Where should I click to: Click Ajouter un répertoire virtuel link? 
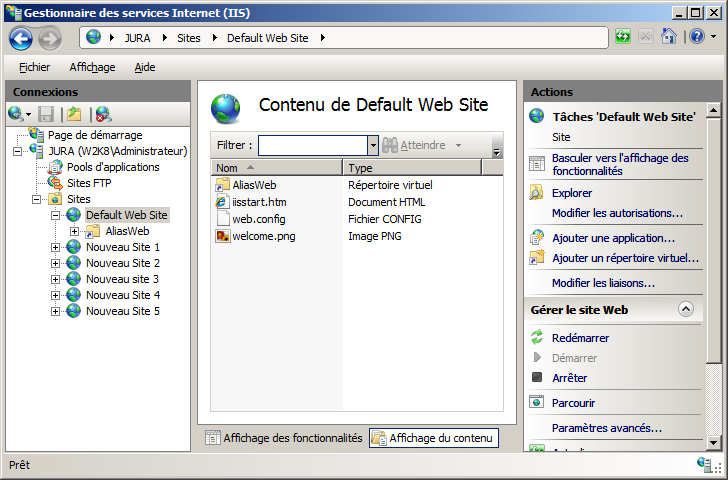tap(625, 258)
